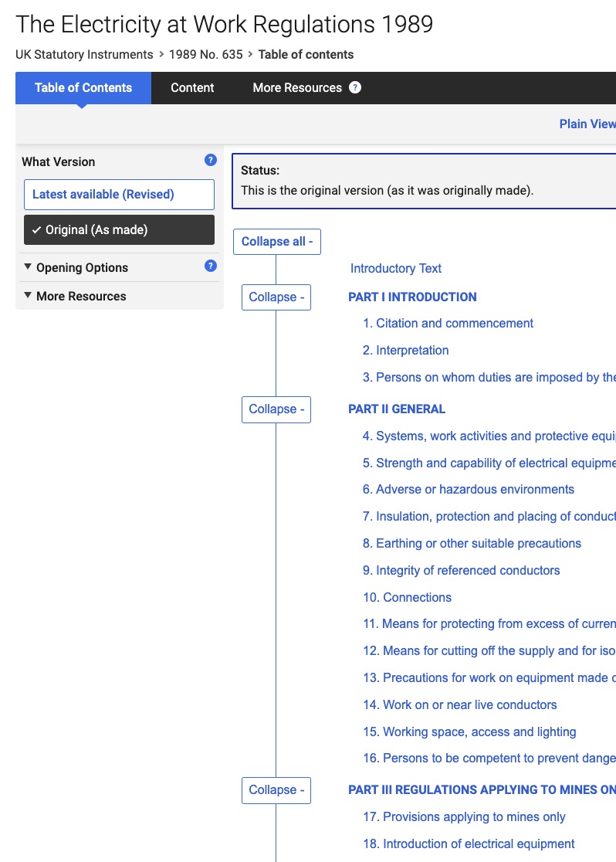Select Latest available (Revised) version

(119, 195)
